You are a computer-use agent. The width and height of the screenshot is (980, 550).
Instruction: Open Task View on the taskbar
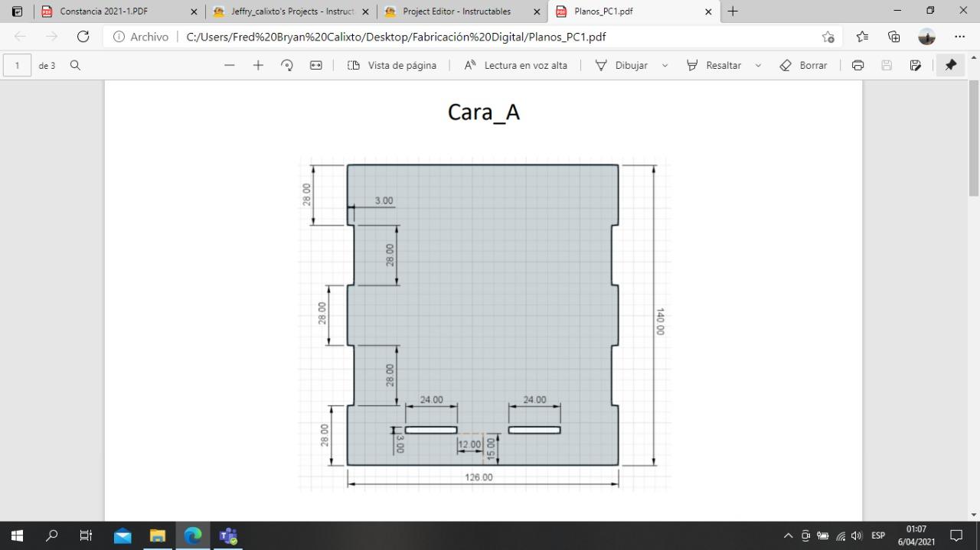pos(87,535)
